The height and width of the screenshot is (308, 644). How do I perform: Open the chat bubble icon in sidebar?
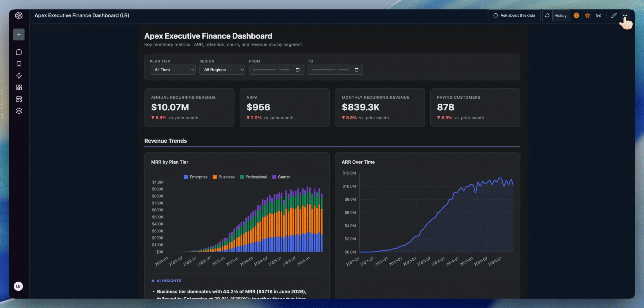pyautogui.click(x=19, y=52)
